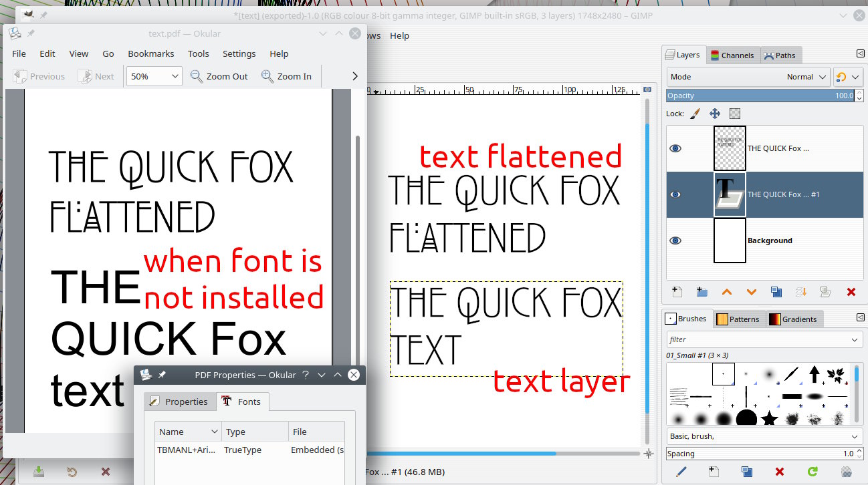Toggle the lock alpha channel checkerboard icon
The height and width of the screenshot is (485, 868).
tap(735, 114)
